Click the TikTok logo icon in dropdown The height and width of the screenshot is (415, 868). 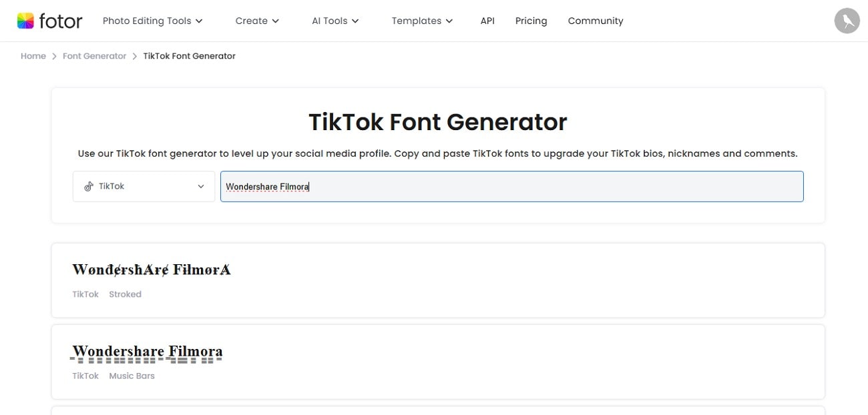(x=89, y=187)
